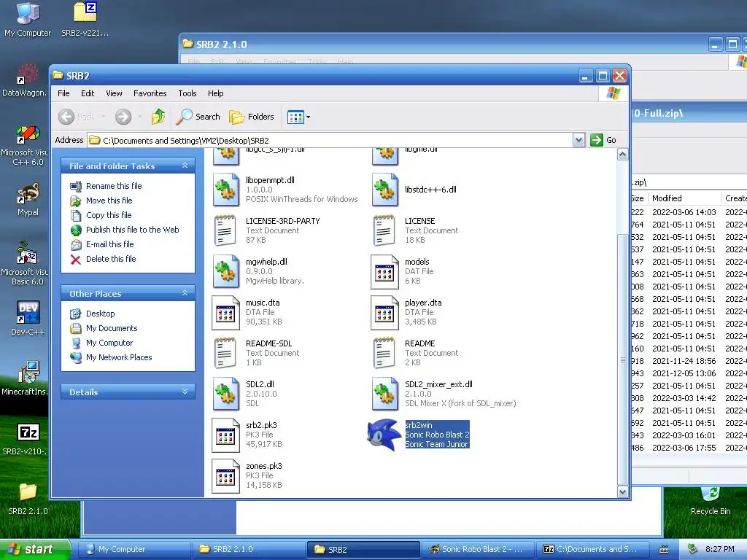Select the libstdc++-6.dll file icon

[385, 190]
